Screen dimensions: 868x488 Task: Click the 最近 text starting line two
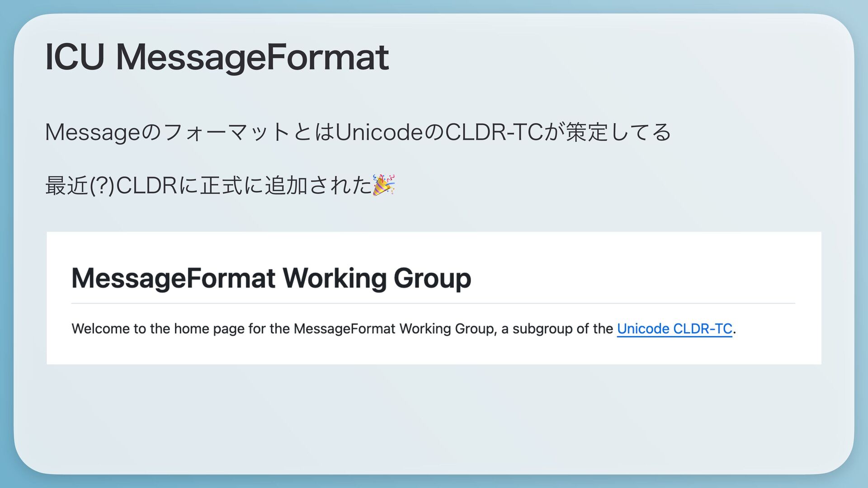pyautogui.click(x=66, y=186)
